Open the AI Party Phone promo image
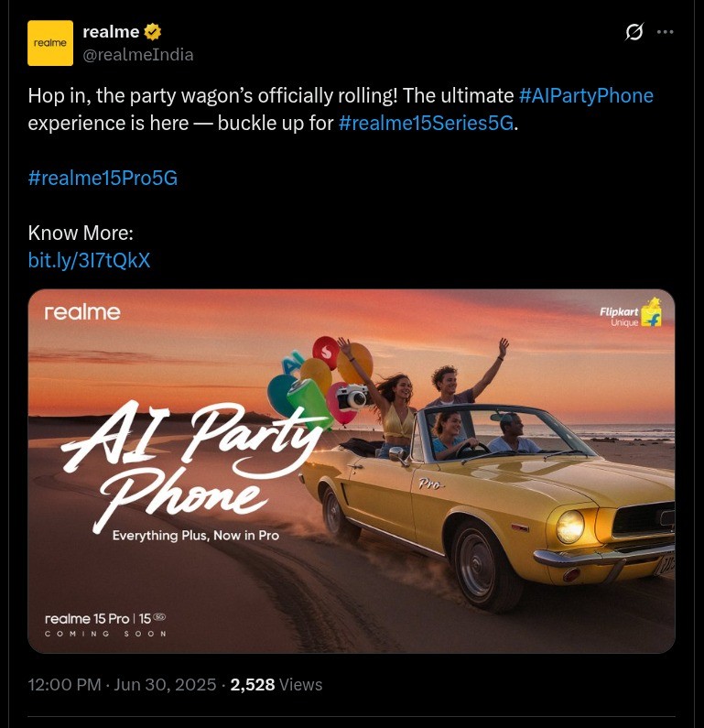This screenshot has width=704, height=728. point(352,471)
